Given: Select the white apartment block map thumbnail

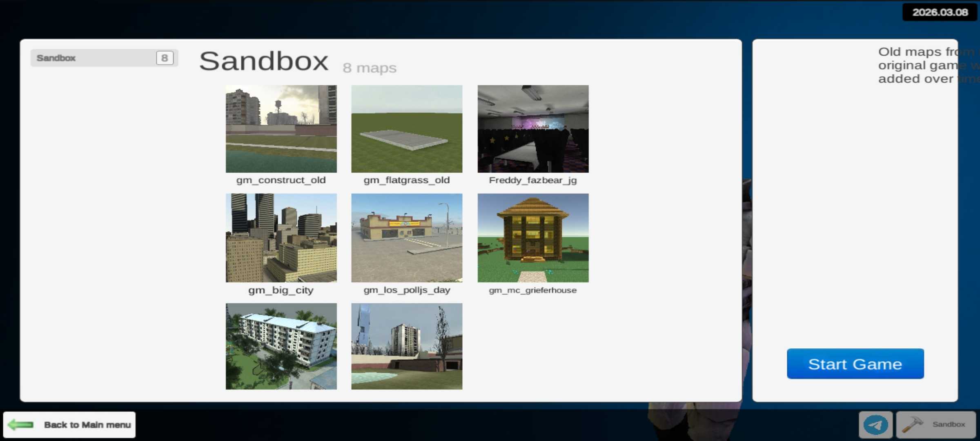Looking at the screenshot, I should [281, 346].
